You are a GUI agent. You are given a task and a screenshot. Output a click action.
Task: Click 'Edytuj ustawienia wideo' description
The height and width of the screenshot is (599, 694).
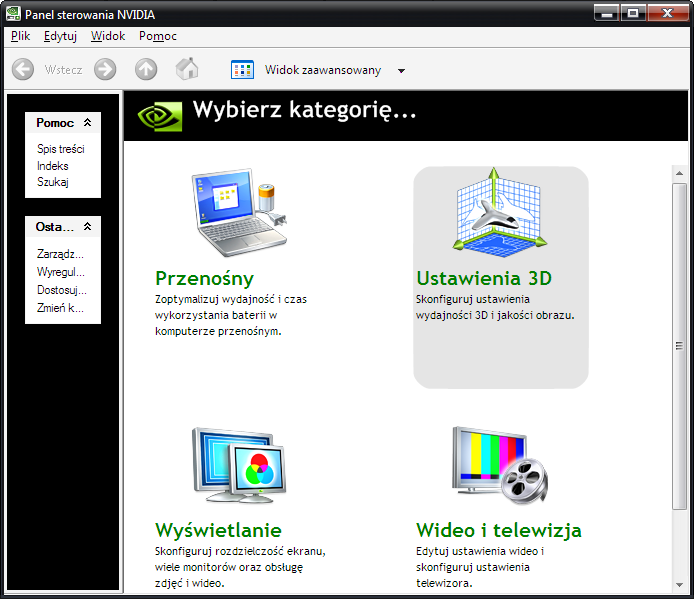tap(480, 567)
